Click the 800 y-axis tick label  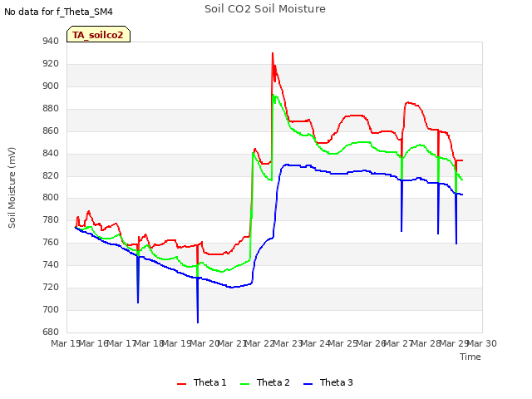(x=51, y=198)
